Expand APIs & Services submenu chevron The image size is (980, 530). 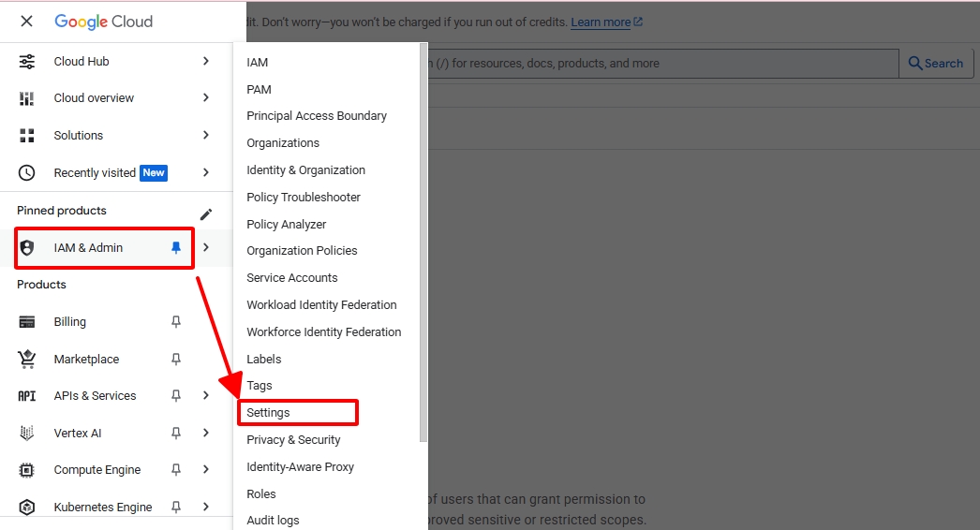[206, 395]
